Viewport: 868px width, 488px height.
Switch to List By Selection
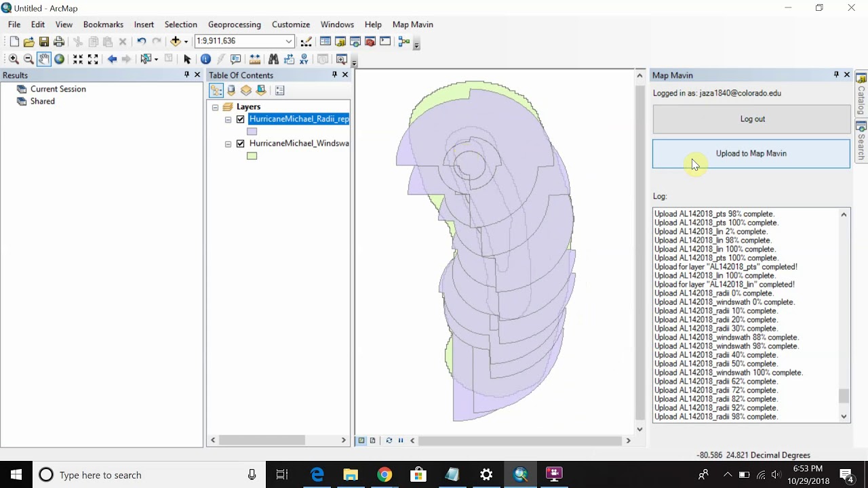[x=261, y=90]
